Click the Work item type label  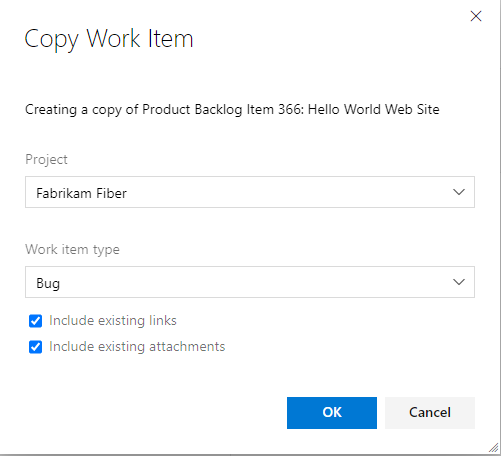point(72,250)
